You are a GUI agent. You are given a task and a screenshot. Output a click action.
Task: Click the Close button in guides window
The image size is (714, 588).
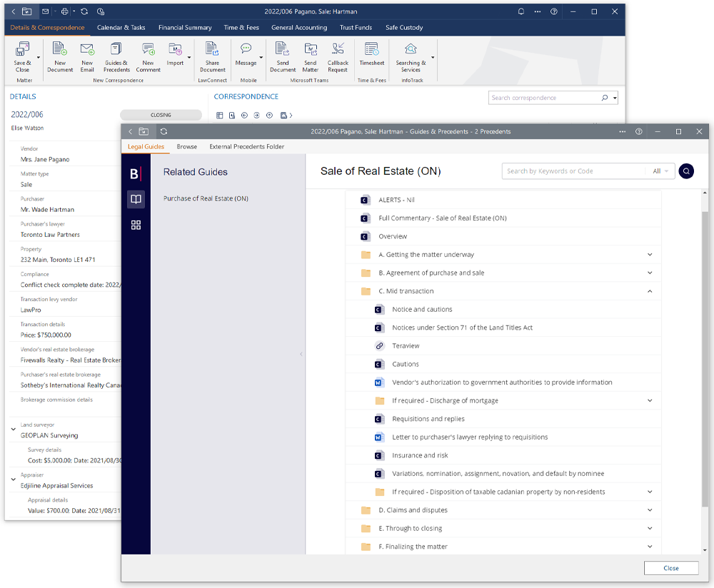pyautogui.click(x=670, y=568)
